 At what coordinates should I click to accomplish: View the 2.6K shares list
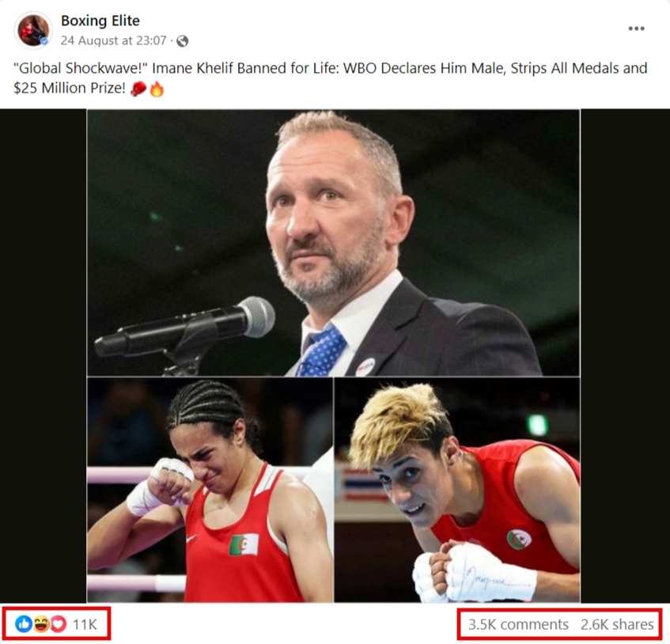[617, 624]
